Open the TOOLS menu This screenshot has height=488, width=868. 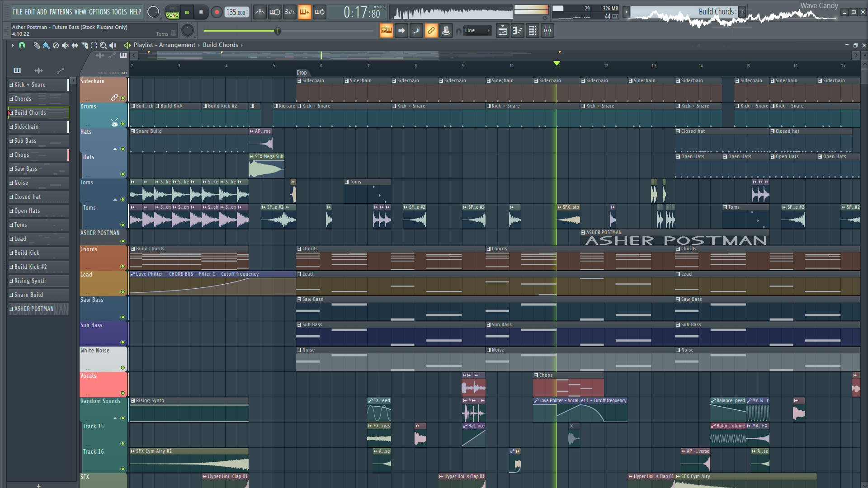click(119, 12)
